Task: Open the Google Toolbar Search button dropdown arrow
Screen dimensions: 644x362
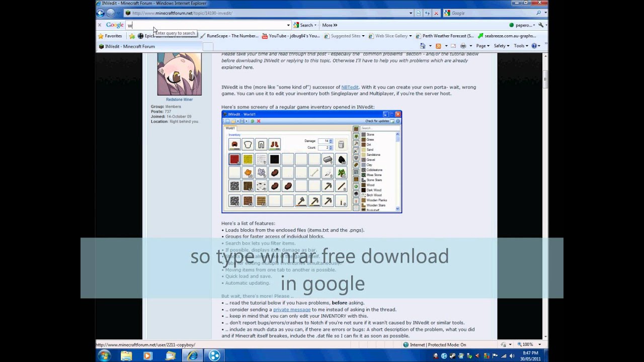Action: (x=315, y=25)
